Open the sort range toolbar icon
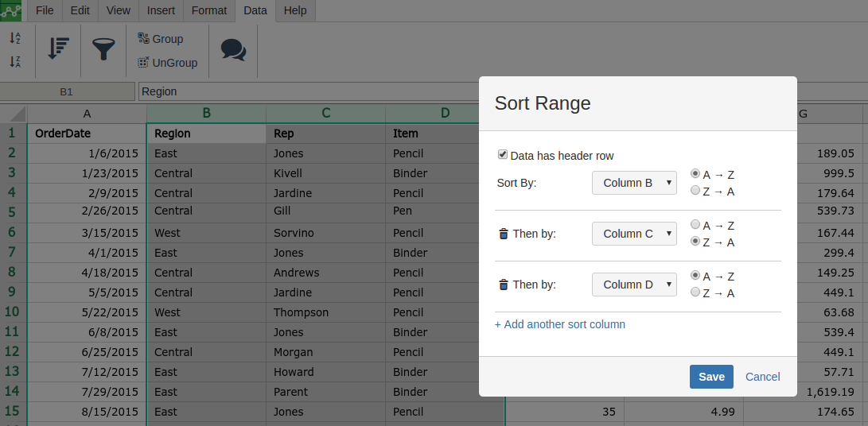 pyautogui.click(x=59, y=48)
